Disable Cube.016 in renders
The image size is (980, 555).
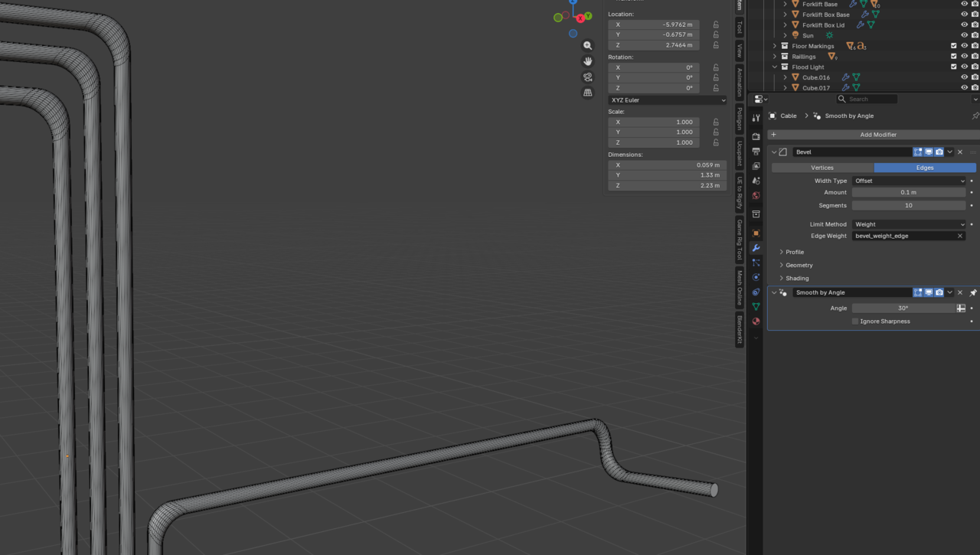click(975, 77)
